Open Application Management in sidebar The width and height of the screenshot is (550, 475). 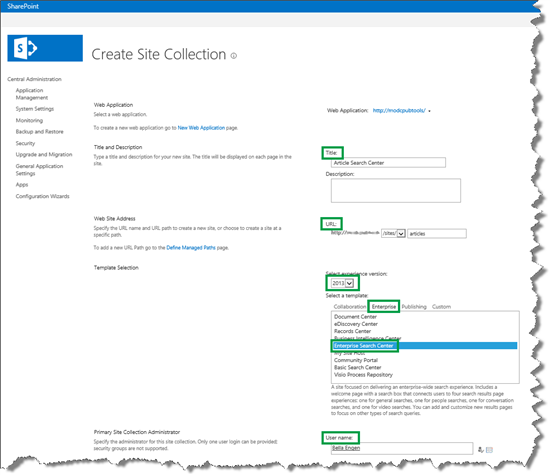click(32, 94)
